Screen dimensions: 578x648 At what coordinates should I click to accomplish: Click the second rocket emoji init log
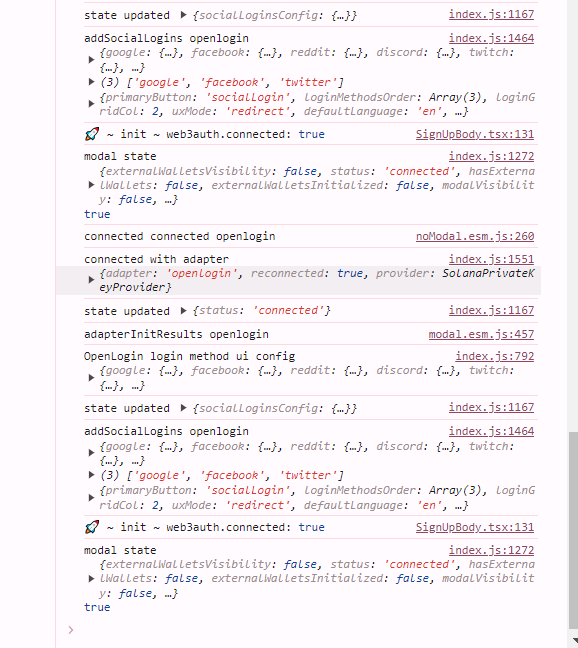click(x=205, y=527)
